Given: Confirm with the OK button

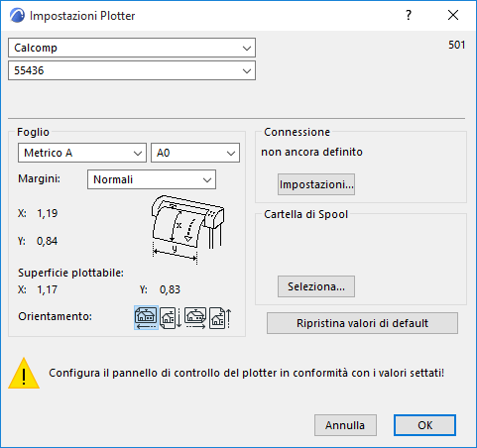Looking at the screenshot, I should (x=424, y=425).
